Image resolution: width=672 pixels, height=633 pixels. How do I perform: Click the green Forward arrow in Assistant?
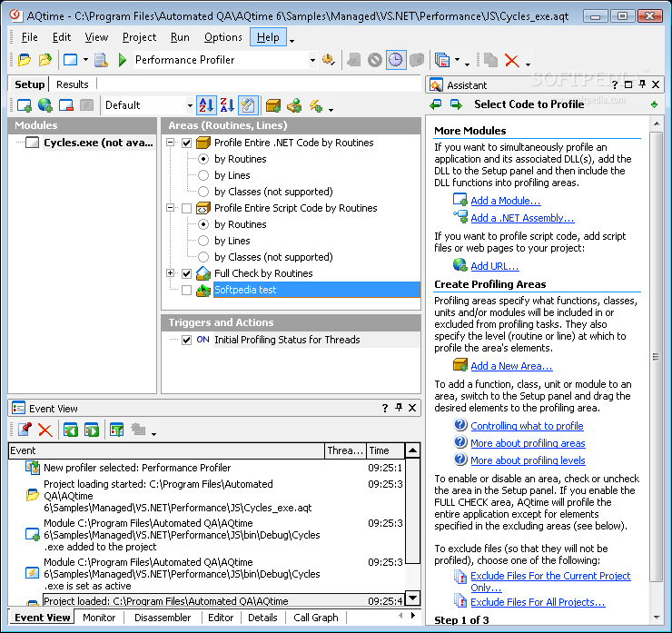coord(456,104)
